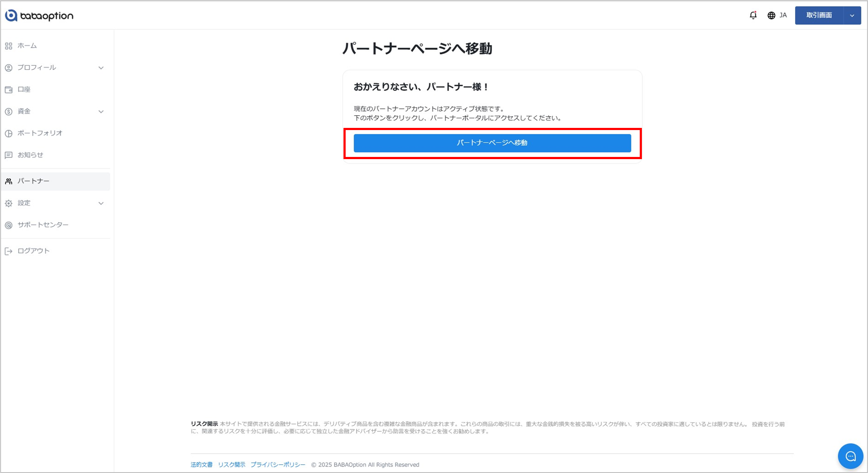Screen dimensions: 868x473
Task: Expand the 資金 submenu chevron
Action: [x=101, y=112]
